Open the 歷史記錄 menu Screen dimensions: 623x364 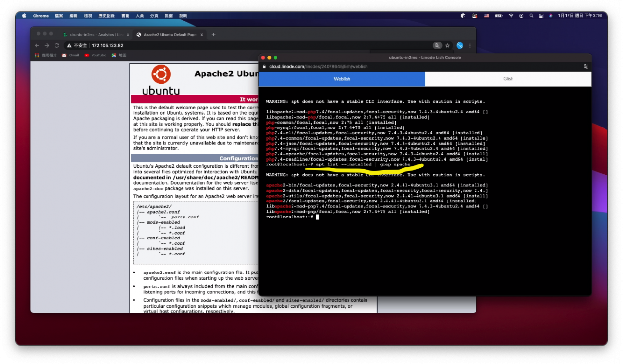coord(107,16)
